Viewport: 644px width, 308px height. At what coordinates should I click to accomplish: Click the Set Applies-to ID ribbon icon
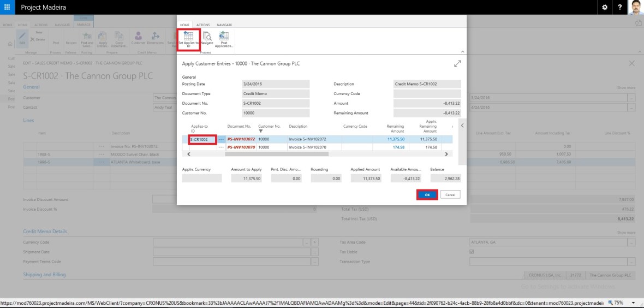point(188,39)
